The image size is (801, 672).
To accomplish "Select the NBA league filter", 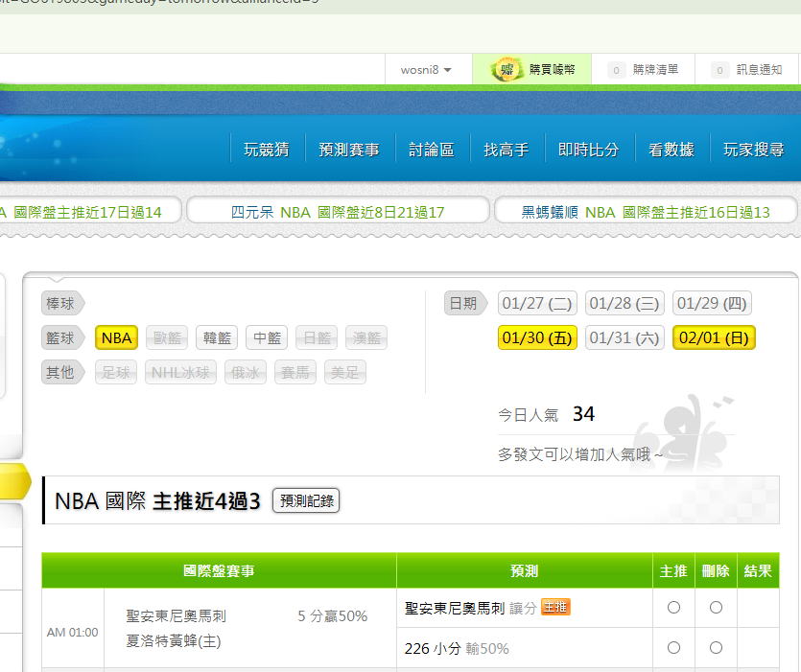I will click(117, 338).
